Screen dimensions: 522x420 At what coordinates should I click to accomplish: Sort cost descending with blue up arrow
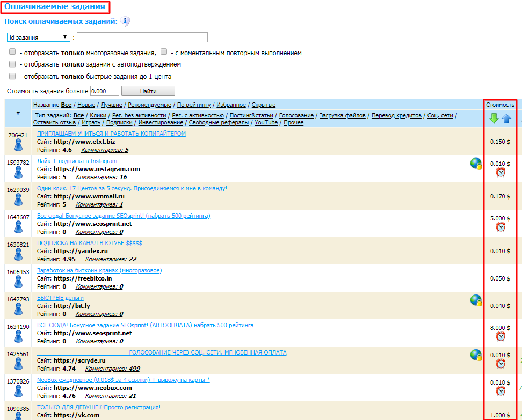coord(506,119)
